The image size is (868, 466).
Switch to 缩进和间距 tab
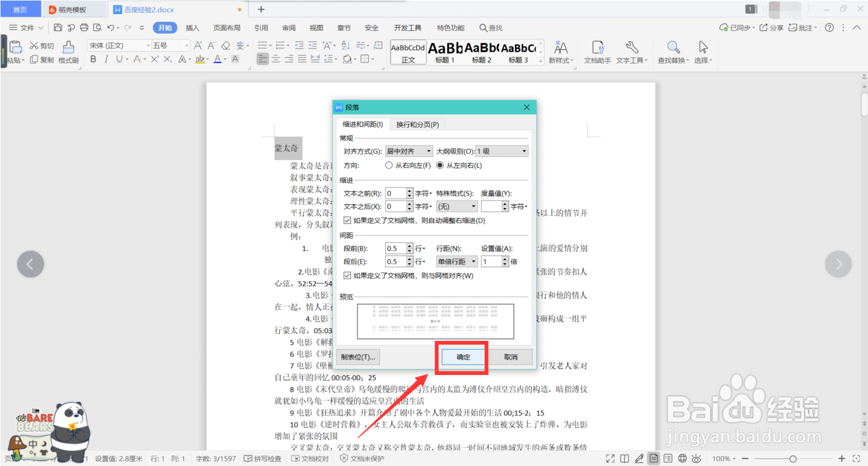[363, 125]
